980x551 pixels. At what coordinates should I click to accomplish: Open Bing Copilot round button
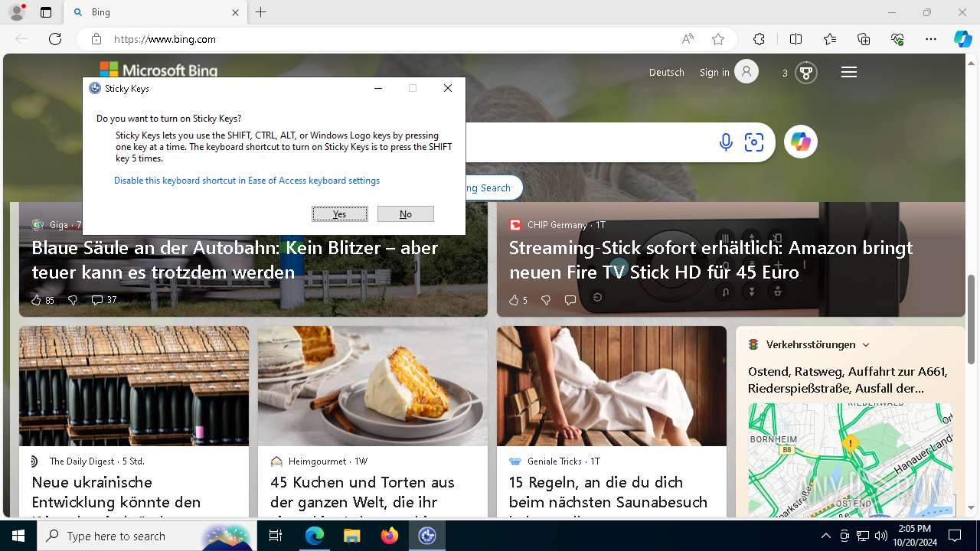click(801, 142)
